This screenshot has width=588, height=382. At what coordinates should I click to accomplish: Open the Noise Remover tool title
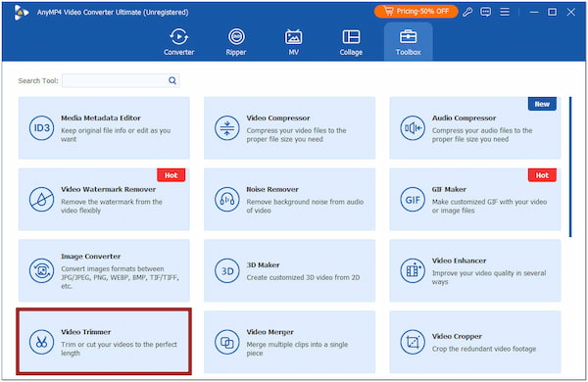272,189
